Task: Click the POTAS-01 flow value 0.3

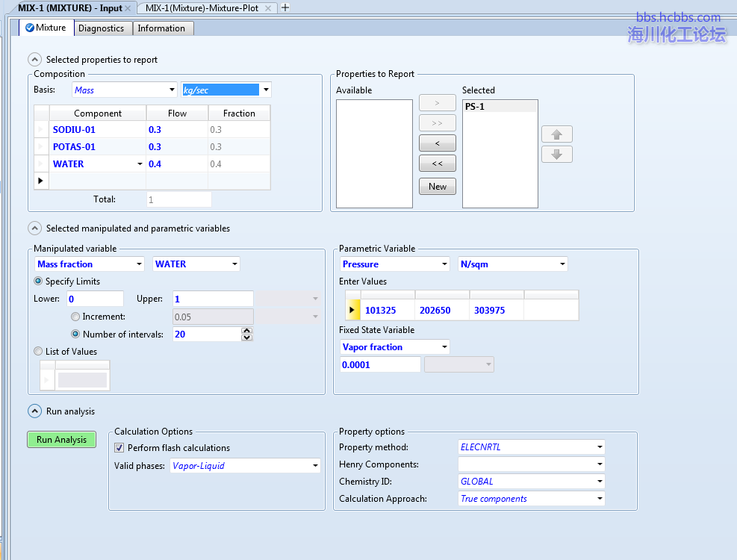Action: 177,146
